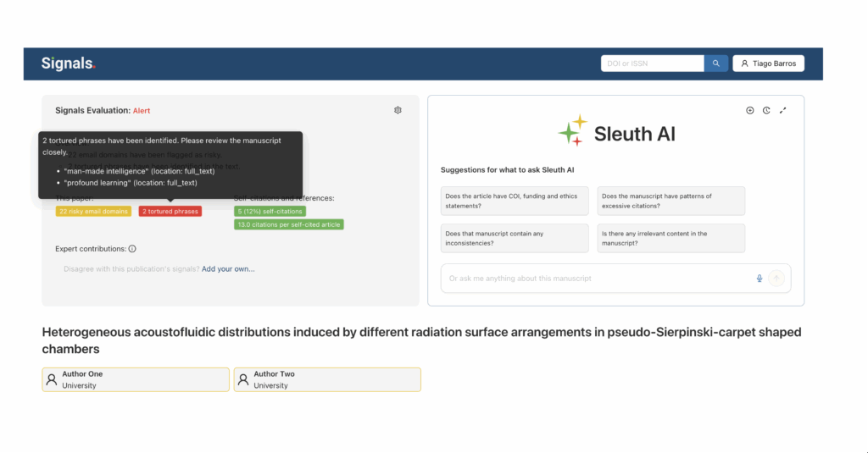The width and height of the screenshot is (868, 453).
Task: Ask if manuscript contains any inconsistencies
Action: tap(515, 239)
